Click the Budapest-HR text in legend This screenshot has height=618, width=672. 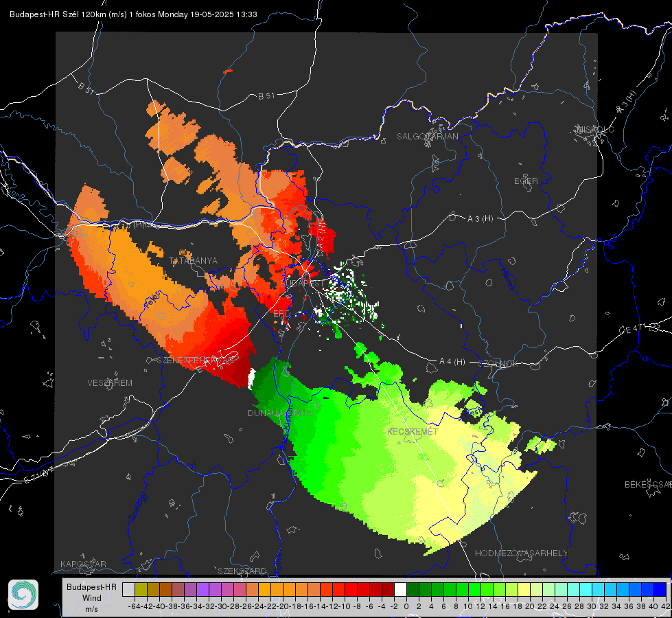click(x=91, y=587)
